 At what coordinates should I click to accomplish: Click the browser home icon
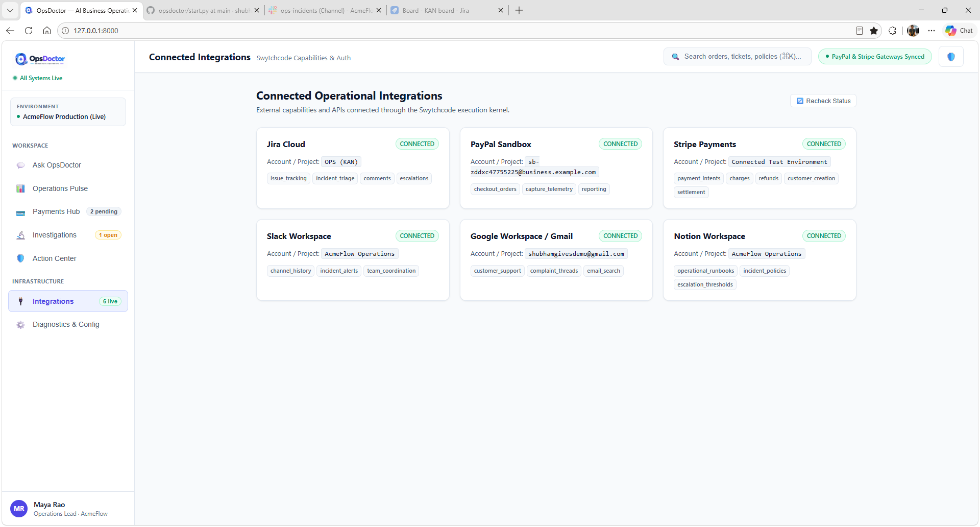click(x=47, y=31)
